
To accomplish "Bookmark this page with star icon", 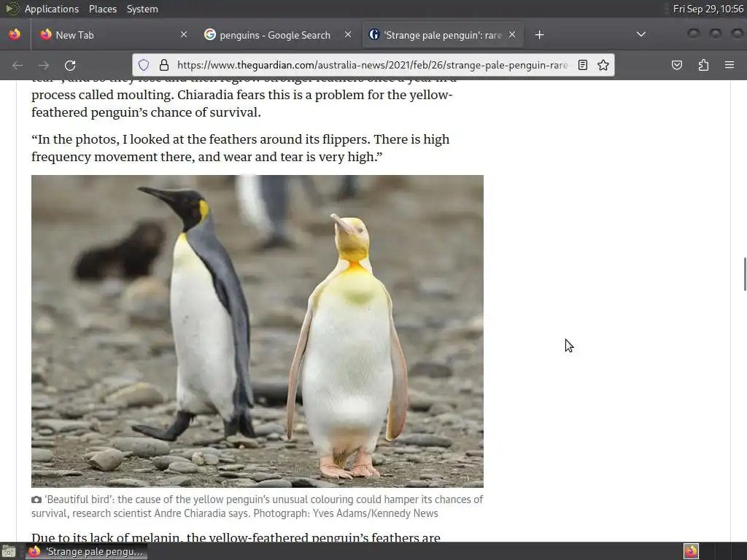I will [603, 65].
